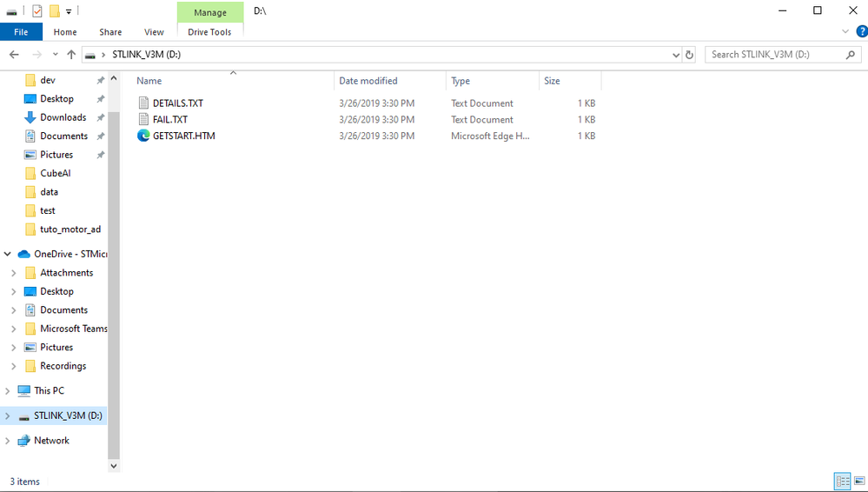Expand the Network tree node
The height and width of the screenshot is (492, 868).
pyautogui.click(x=7, y=441)
